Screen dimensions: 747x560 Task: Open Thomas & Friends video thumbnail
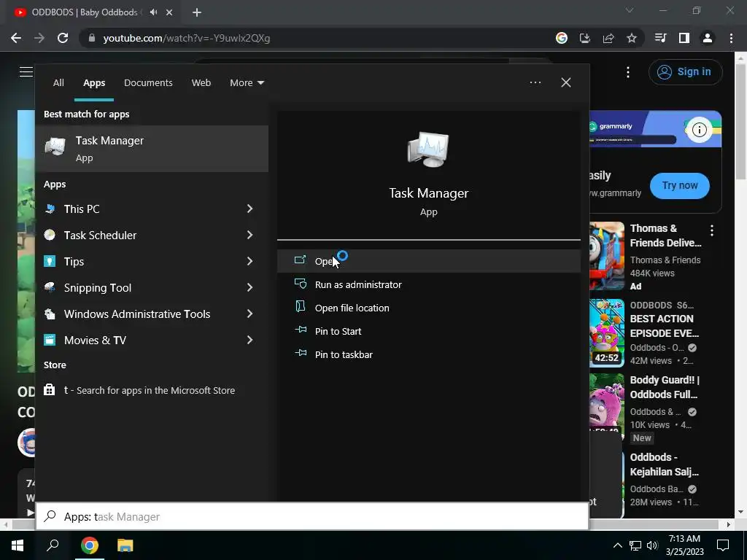click(606, 256)
